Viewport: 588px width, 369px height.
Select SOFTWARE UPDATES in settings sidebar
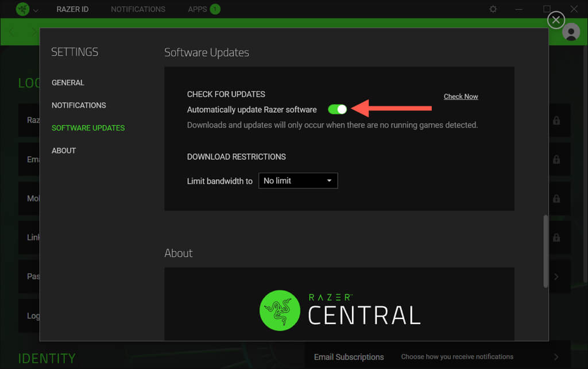[88, 128]
